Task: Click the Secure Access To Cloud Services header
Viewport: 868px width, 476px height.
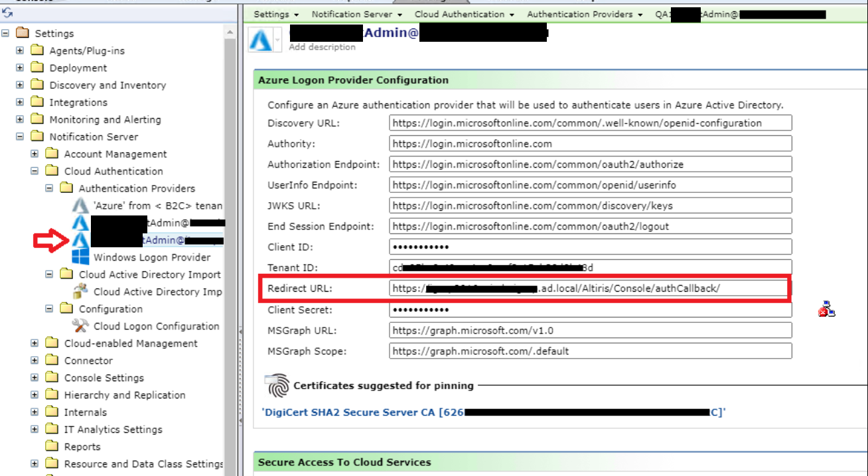Action: point(344,462)
